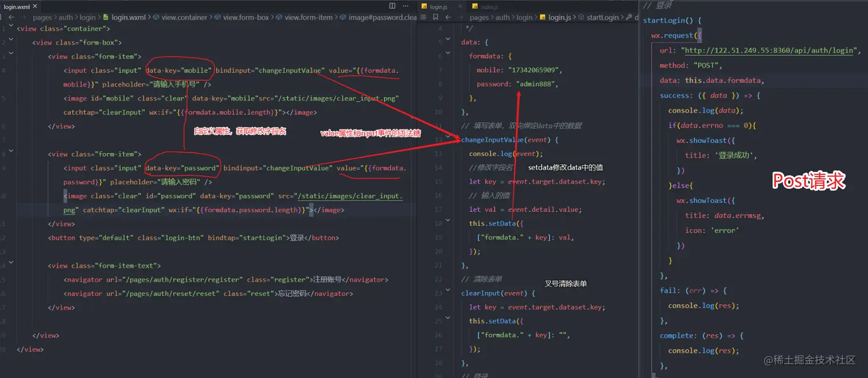868x378 pixels.
Task: Open the login.js file breadcrumb
Action: [560, 17]
